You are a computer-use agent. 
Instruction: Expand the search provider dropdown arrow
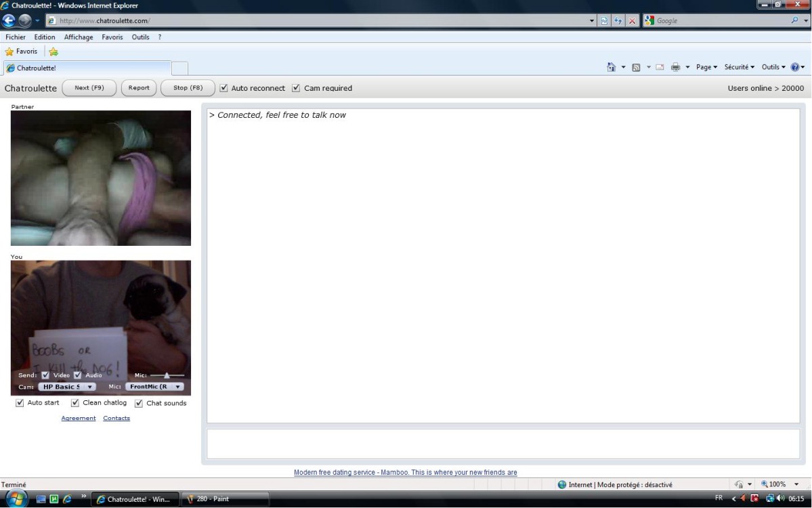coord(806,21)
